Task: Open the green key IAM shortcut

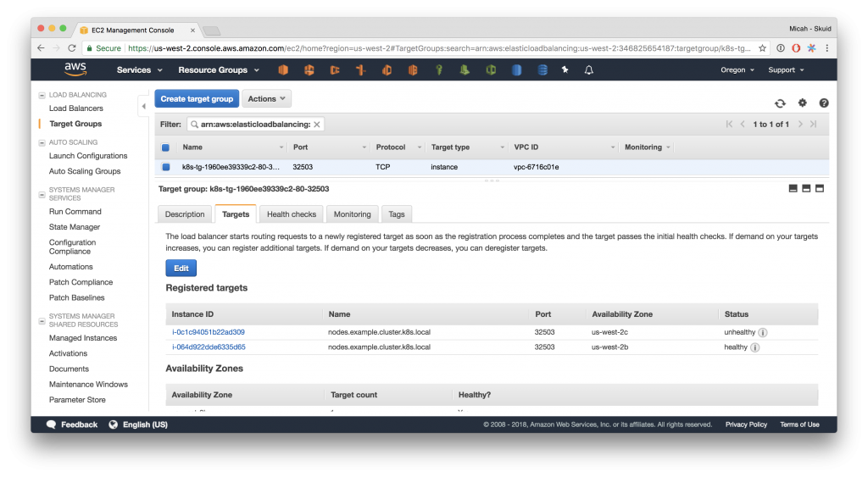Action: [x=439, y=69]
